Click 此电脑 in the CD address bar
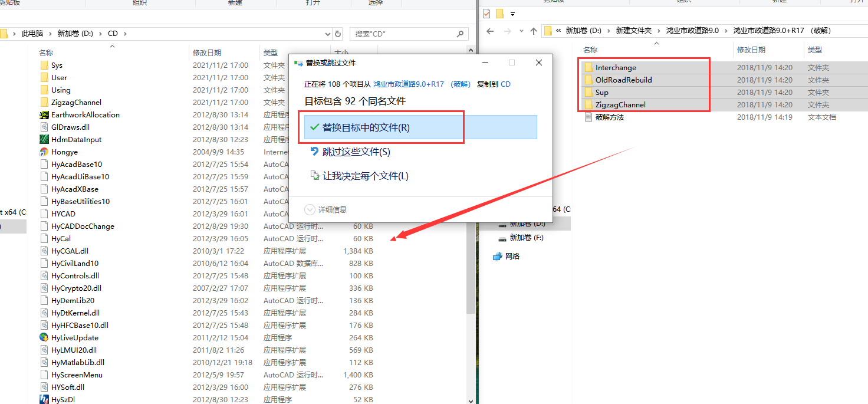The width and height of the screenshot is (868, 404). click(x=33, y=34)
